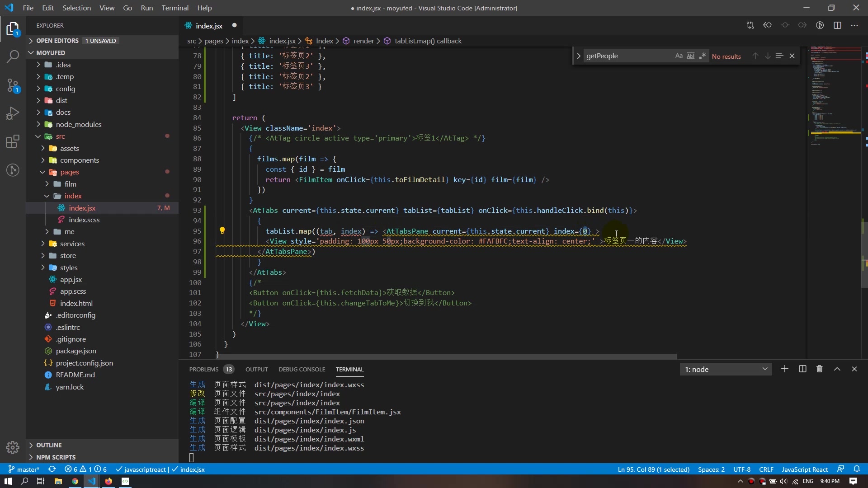Image resolution: width=868 pixels, height=488 pixels.
Task: Click the Open Changes compare icon
Action: coord(750,25)
